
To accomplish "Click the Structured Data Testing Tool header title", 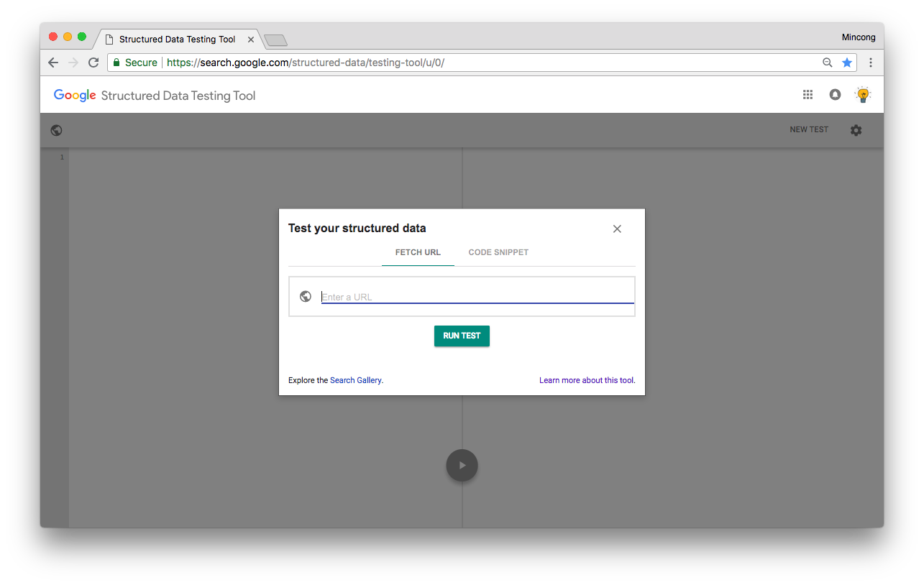I will coord(178,96).
